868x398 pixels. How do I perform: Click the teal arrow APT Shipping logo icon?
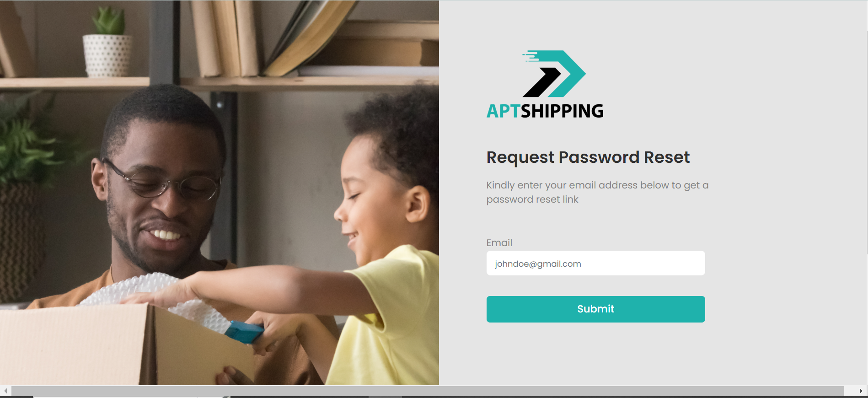pos(554,74)
